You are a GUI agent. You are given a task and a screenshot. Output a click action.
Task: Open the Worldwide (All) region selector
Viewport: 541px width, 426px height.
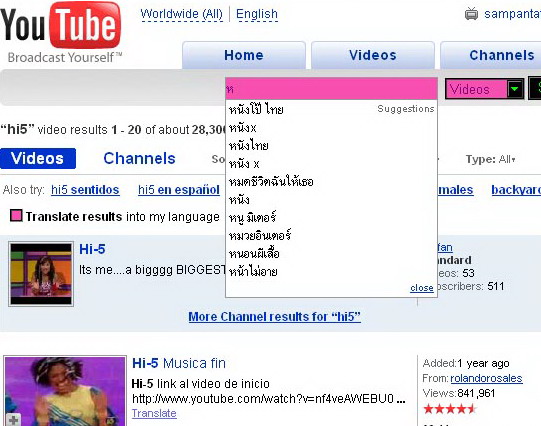[x=182, y=14]
